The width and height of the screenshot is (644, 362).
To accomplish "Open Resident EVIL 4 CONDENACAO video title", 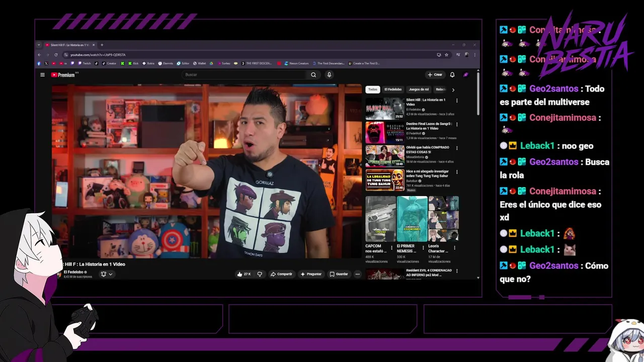I will pos(429,273).
